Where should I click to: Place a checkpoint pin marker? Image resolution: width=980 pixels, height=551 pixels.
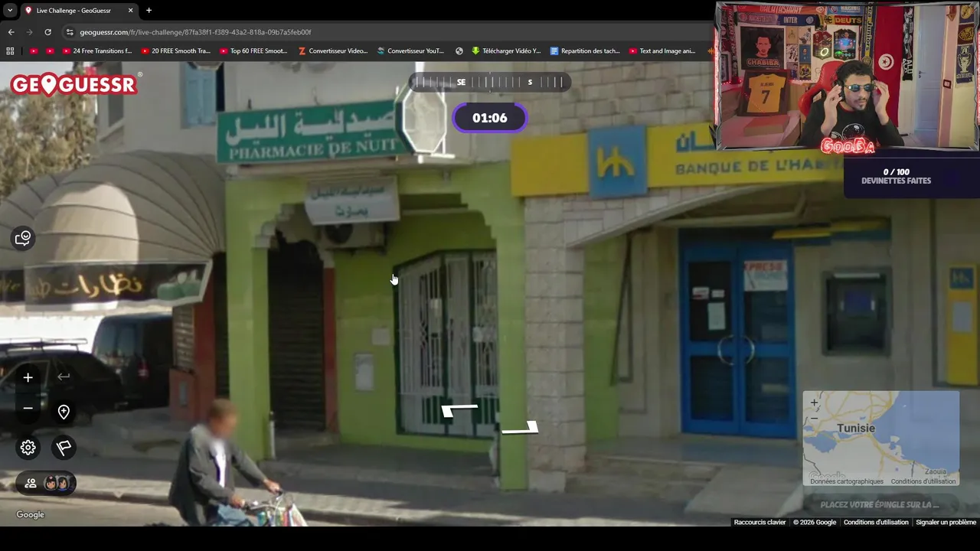tap(64, 412)
